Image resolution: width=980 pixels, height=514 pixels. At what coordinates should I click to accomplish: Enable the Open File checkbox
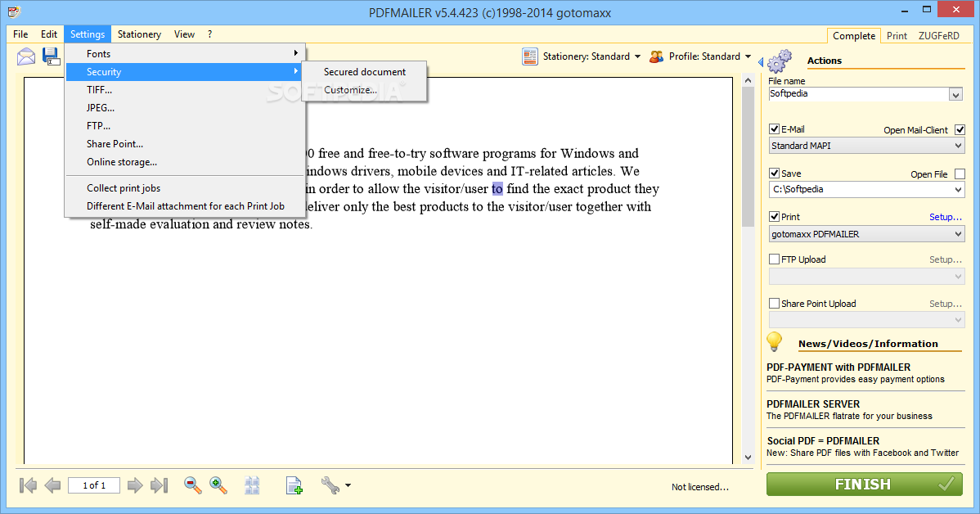(960, 174)
